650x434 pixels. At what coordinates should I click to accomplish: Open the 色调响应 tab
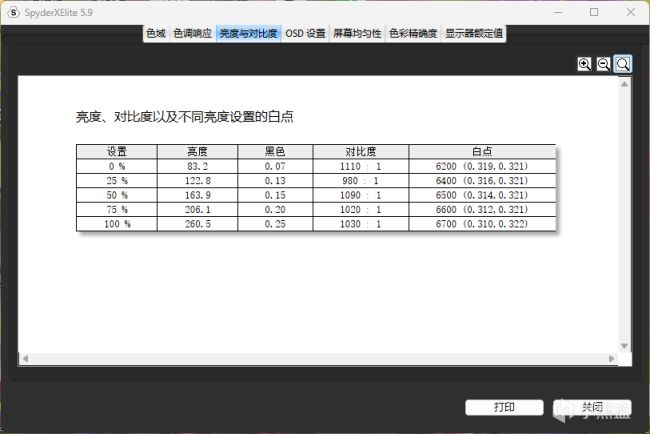tap(192, 33)
